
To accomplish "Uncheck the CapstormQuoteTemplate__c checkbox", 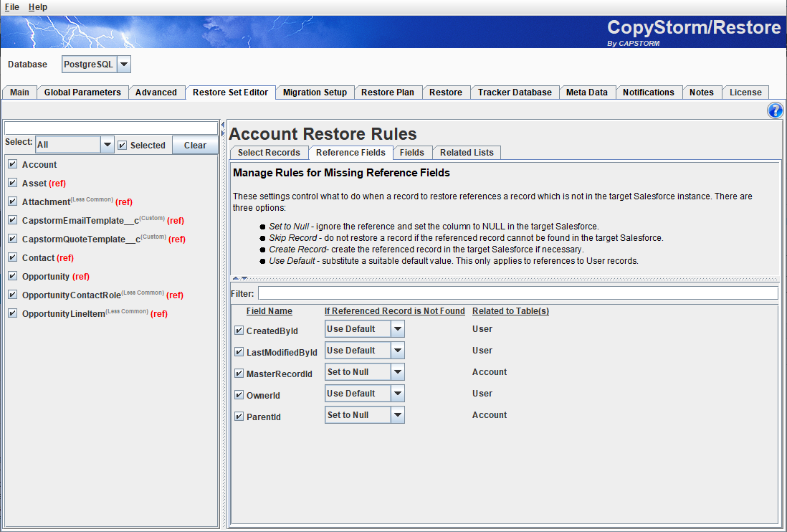I will (13, 238).
